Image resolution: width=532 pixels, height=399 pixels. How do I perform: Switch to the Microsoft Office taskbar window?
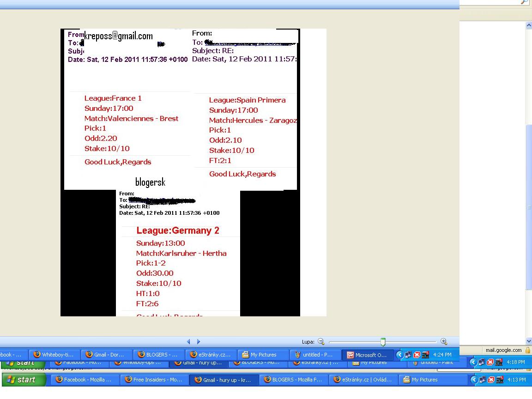tap(368, 355)
